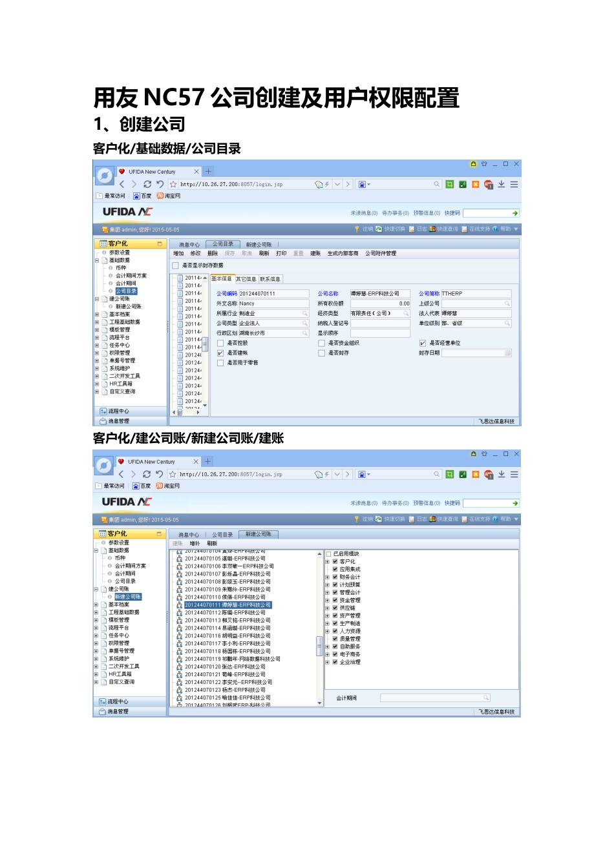Collapse 基础数据 node in 公司目录 screenshot tree
This screenshot has width=614, height=868.
click(97, 260)
